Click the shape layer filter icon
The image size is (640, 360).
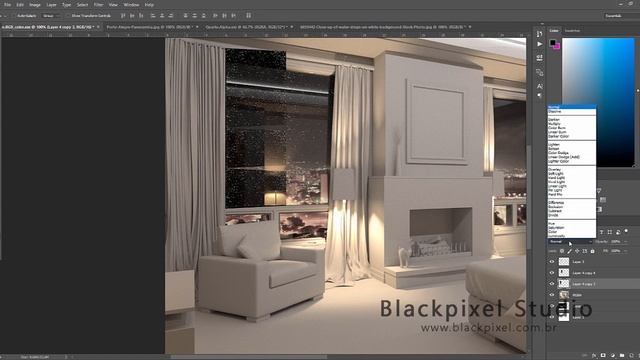tap(609, 232)
